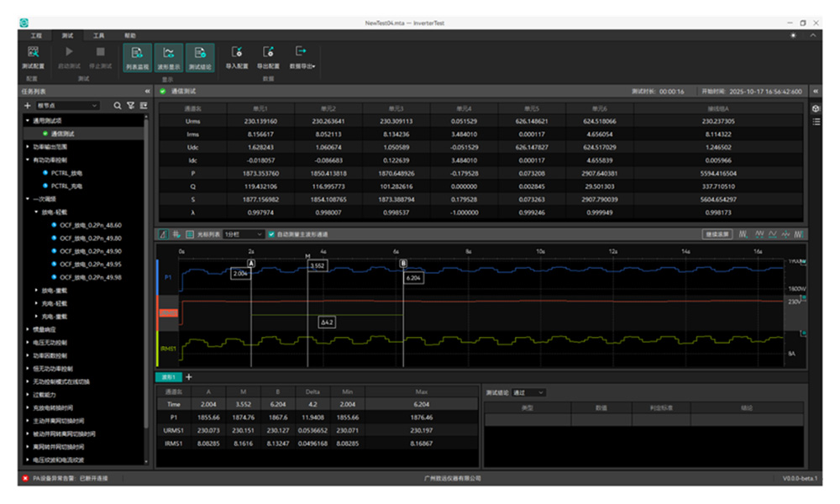The width and height of the screenshot is (840, 504).
Task: Select PCTRL_充电 tree item
Action: click(66, 186)
